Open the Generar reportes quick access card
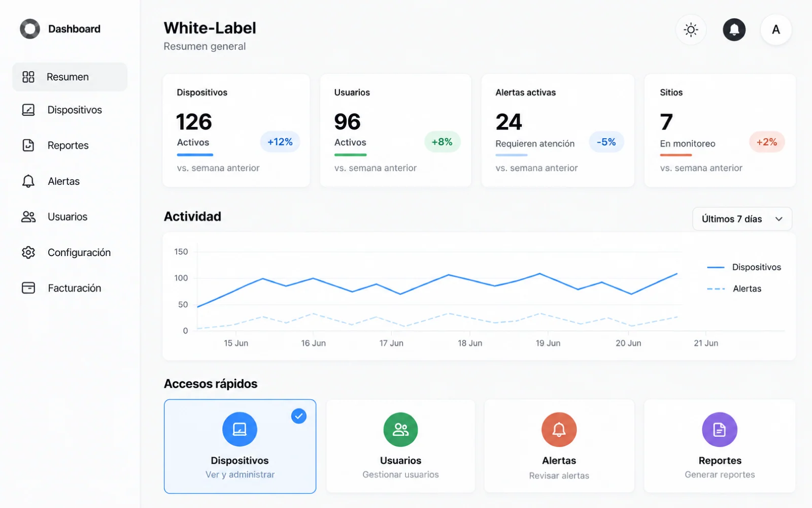 tap(720, 446)
